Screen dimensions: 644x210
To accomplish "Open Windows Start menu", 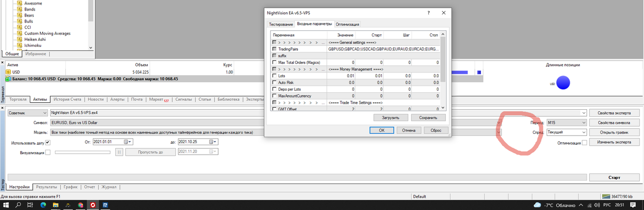I will pos(6,205).
